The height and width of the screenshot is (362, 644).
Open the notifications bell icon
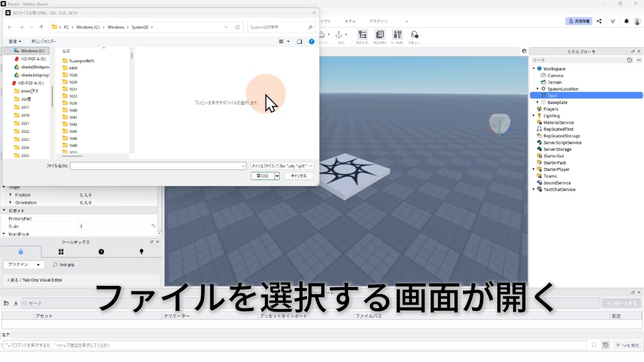click(x=626, y=21)
